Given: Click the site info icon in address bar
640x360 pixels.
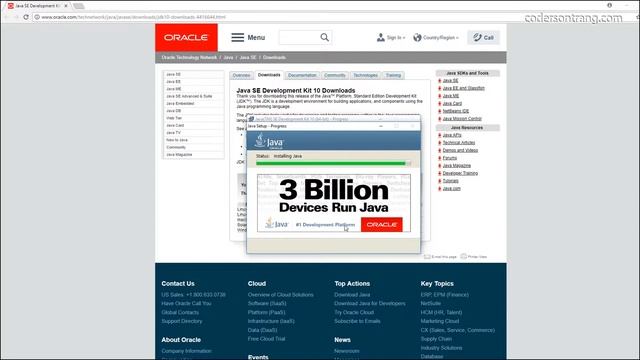Looking at the screenshot, I should (37, 17).
